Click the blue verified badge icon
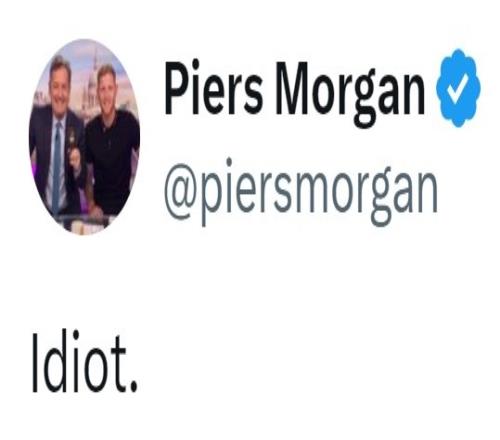The width and height of the screenshot is (500, 440). 459,88
